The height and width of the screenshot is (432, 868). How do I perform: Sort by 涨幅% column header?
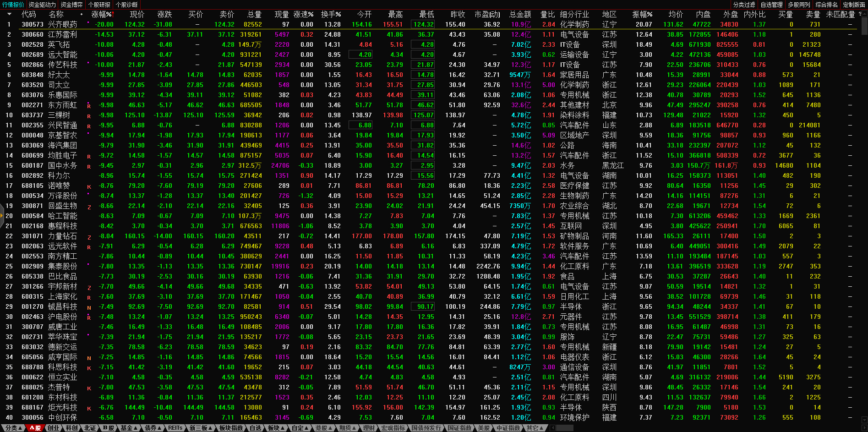[102, 14]
